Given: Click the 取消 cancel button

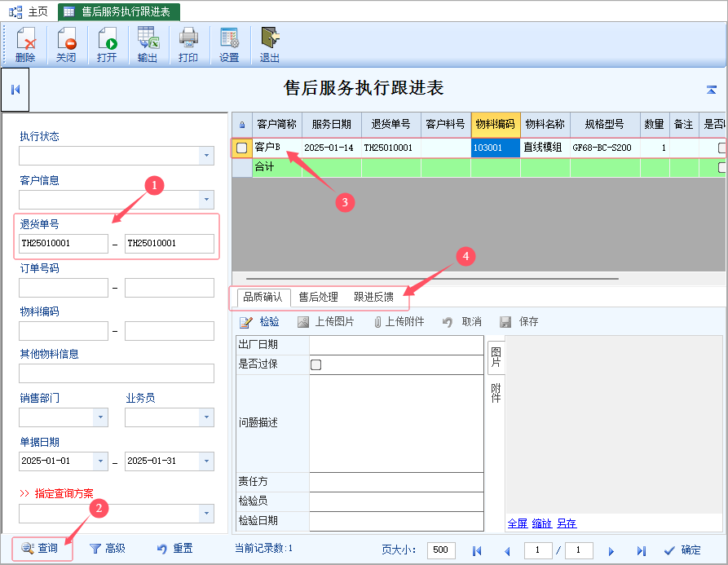Looking at the screenshot, I should coord(462,322).
